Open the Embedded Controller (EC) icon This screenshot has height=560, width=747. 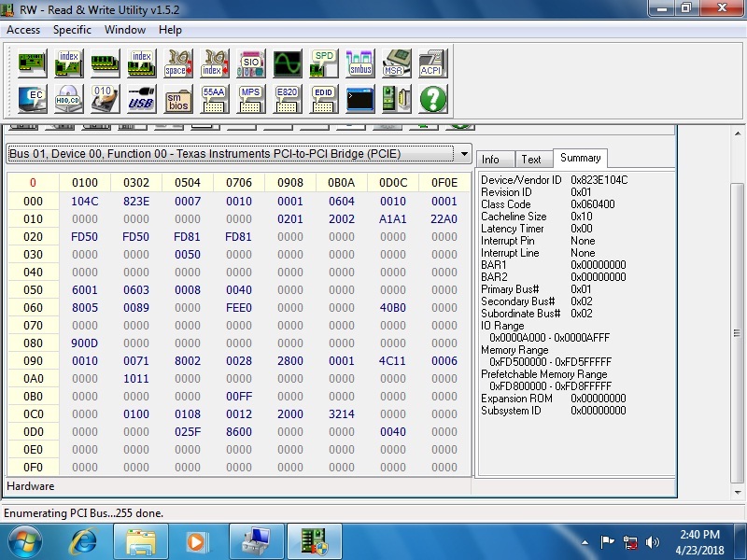click(x=32, y=98)
